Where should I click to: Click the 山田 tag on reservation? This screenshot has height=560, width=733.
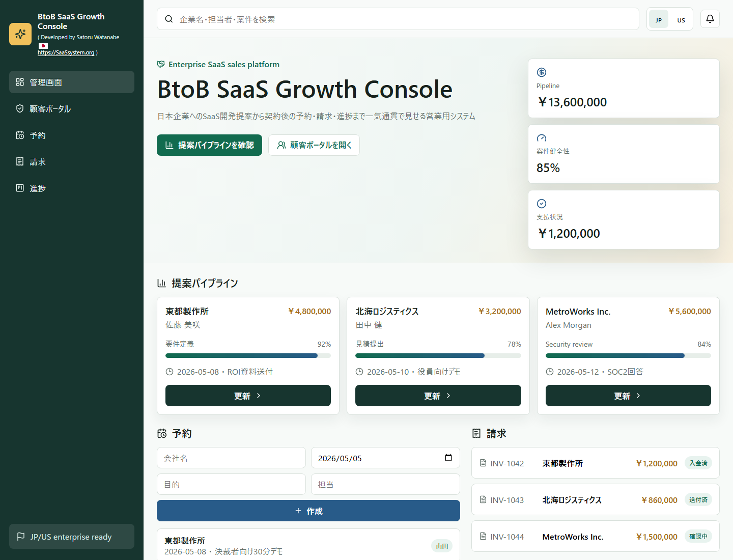click(442, 546)
